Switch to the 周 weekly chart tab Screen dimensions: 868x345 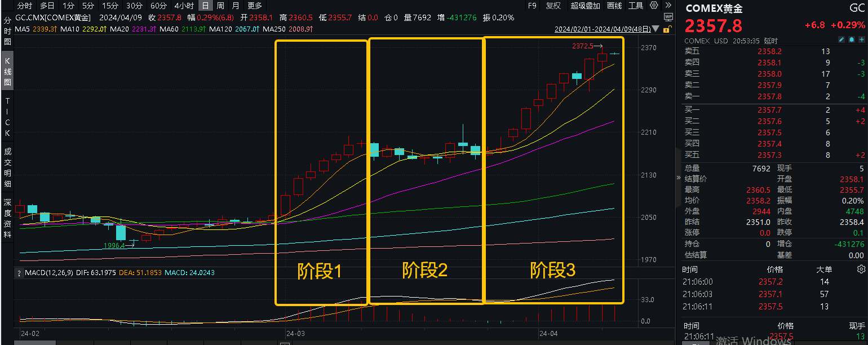tap(220, 6)
